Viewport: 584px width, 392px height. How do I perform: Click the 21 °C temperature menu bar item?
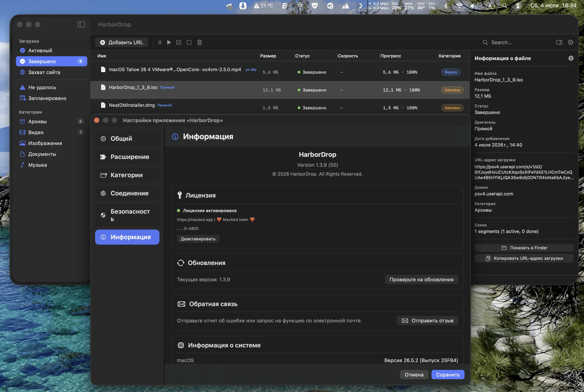coord(263,5)
